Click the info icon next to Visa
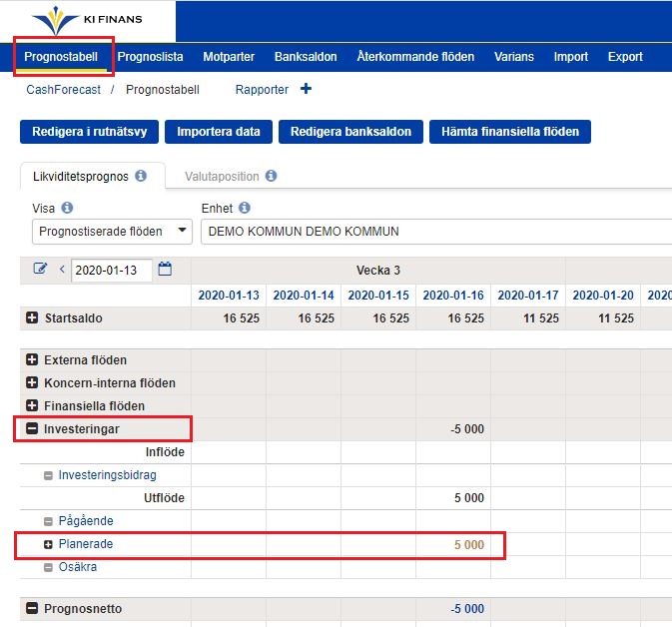672x627 pixels. (67, 209)
